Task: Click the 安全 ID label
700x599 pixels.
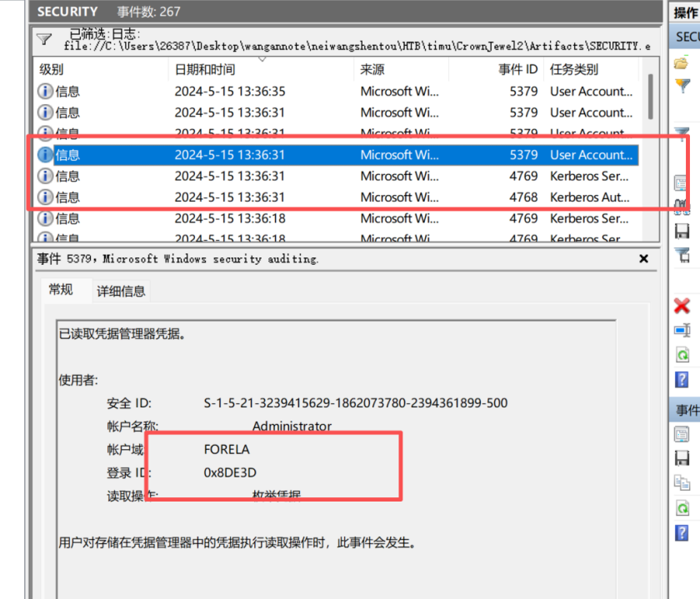Action: [129, 403]
